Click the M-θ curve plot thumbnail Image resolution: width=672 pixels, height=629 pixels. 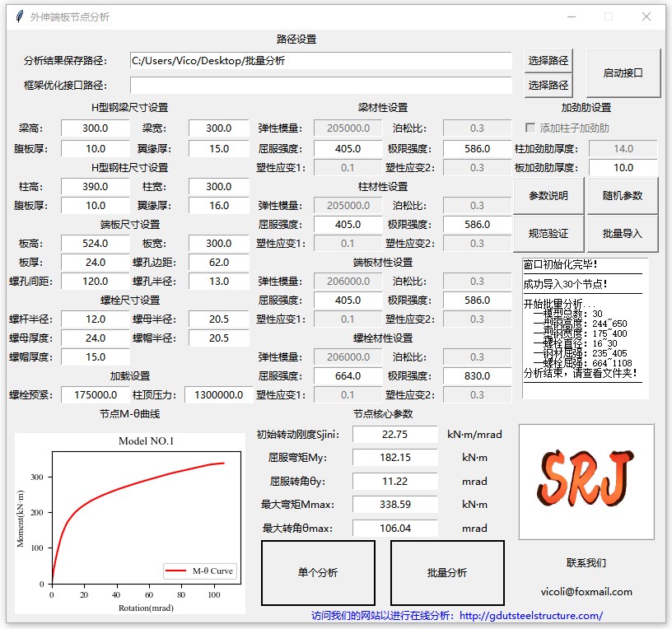tap(130, 523)
